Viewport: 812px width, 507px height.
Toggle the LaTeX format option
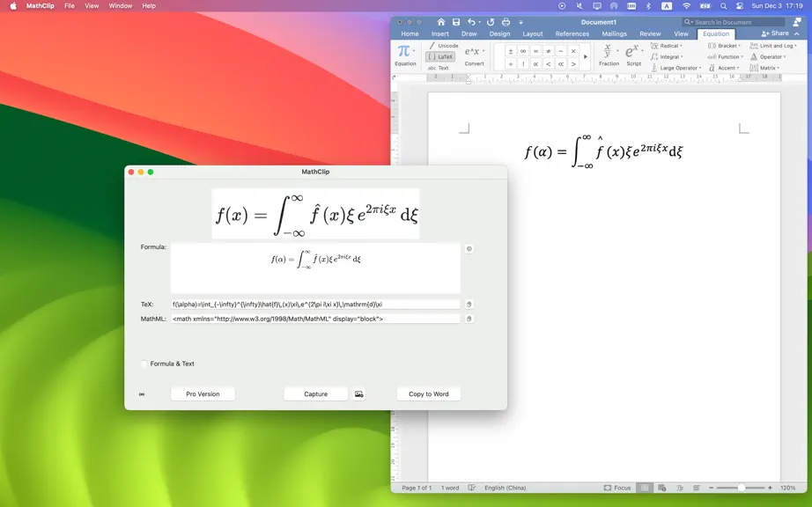(x=440, y=57)
